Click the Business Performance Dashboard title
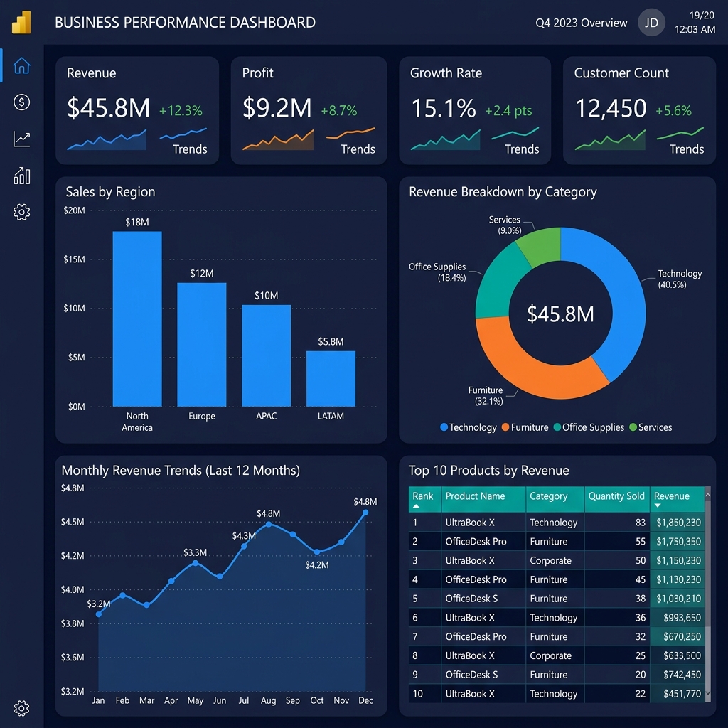728x728 pixels. tap(186, 22)
